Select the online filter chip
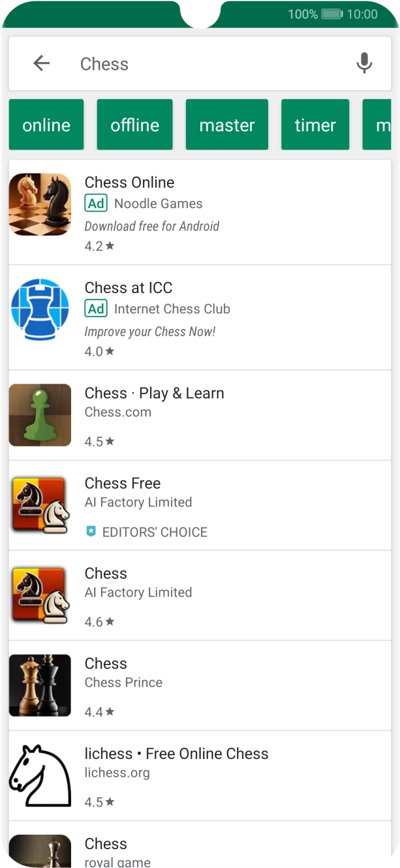Image resolution: width=400 pixels, height=868 pixels. click(x=46, y=124)
